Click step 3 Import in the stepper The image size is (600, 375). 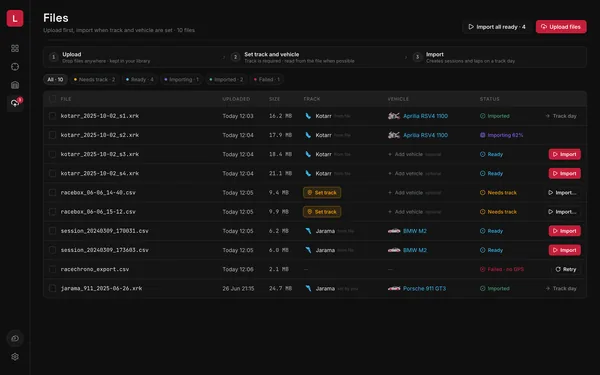click(464, 57)
